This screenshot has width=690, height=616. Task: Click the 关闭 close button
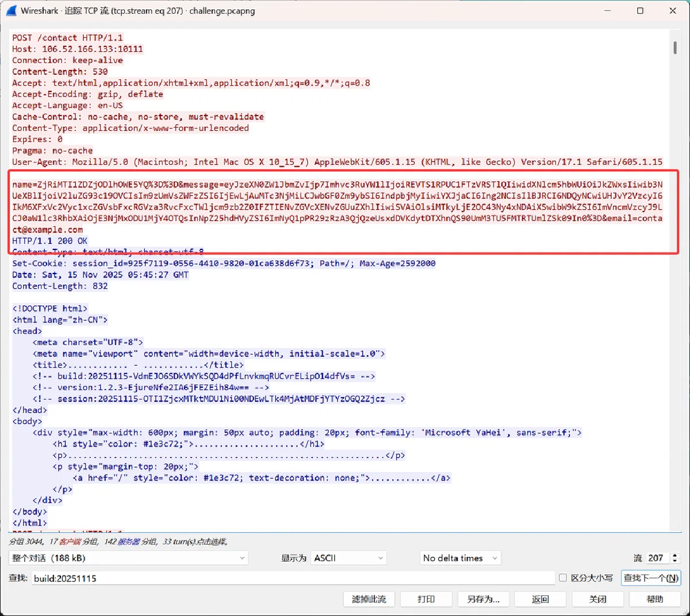(x=598, y=599)
